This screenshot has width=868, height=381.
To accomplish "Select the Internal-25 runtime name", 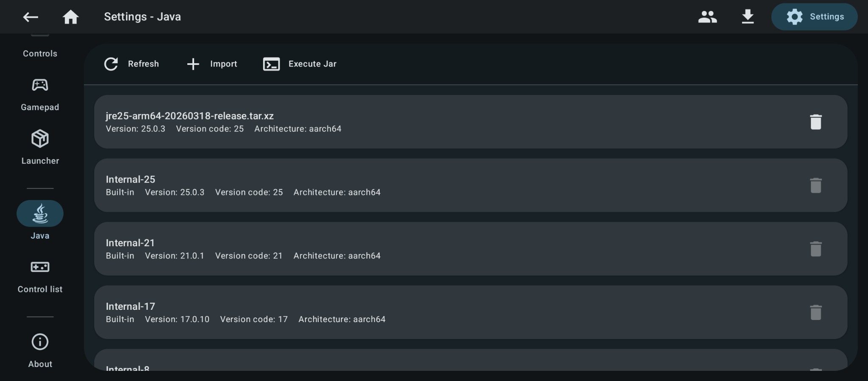I will coord(131,179).
